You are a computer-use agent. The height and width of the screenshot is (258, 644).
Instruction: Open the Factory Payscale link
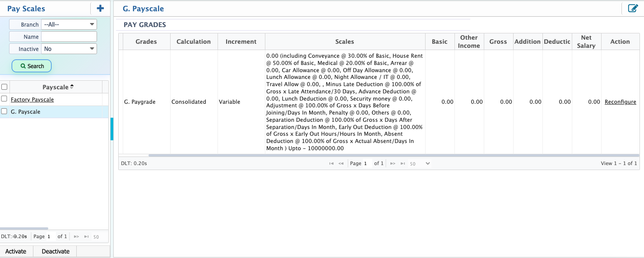[32, 99]
